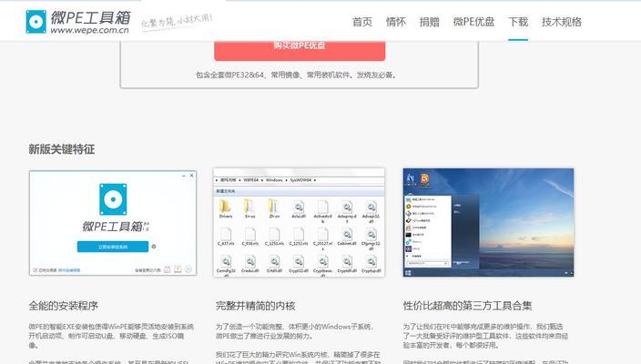Screen dimensions: 641x364
Task: Click the www.wepe.com.cn site address text
Action: pos(89,30)
